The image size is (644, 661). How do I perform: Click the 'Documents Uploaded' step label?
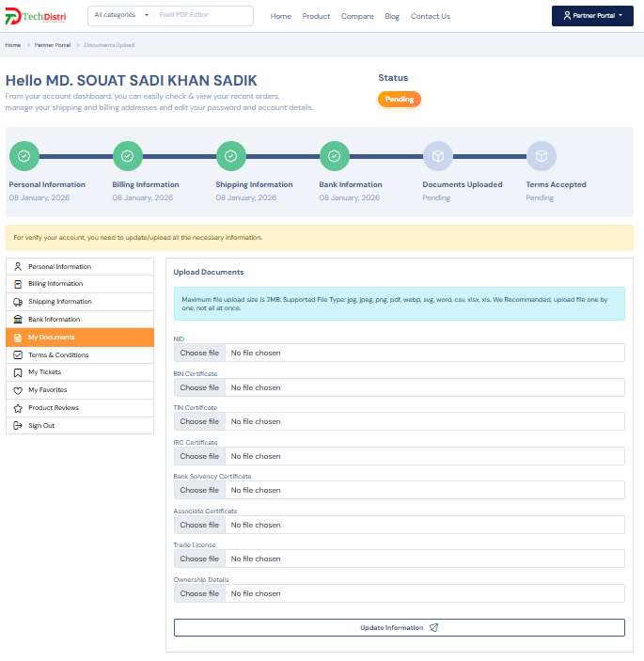click(x=463, y=184)
